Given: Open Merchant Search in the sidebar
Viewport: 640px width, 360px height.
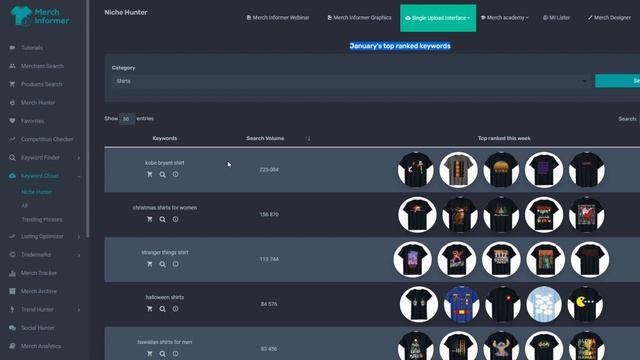Looking at the screenshot, I should 42,66.
